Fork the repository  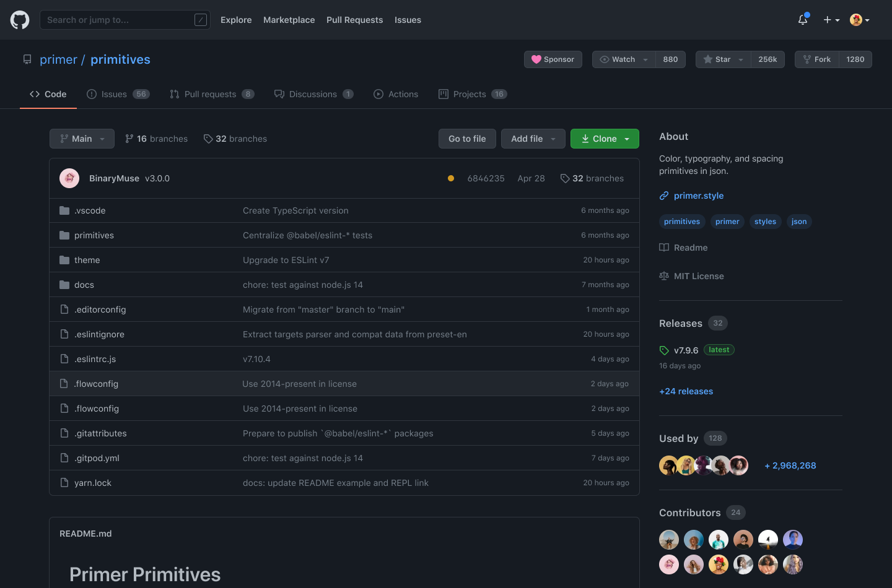click(x=816, y=59)
